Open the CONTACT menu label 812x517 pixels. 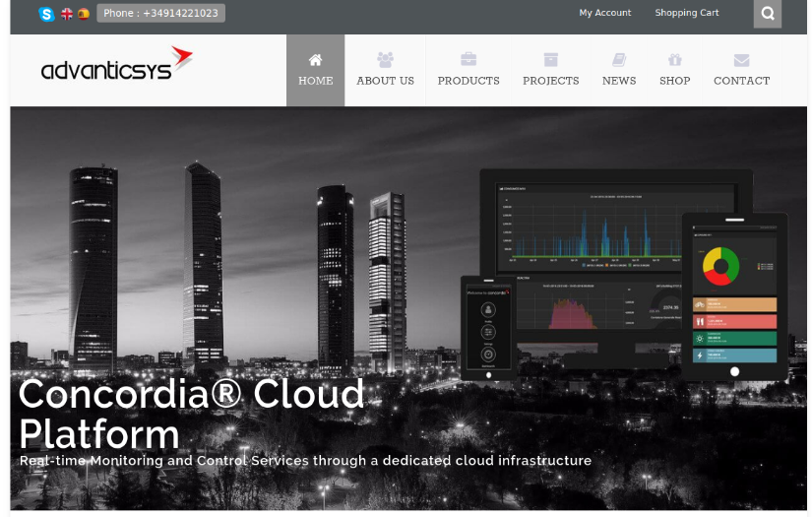pos(741,81)
